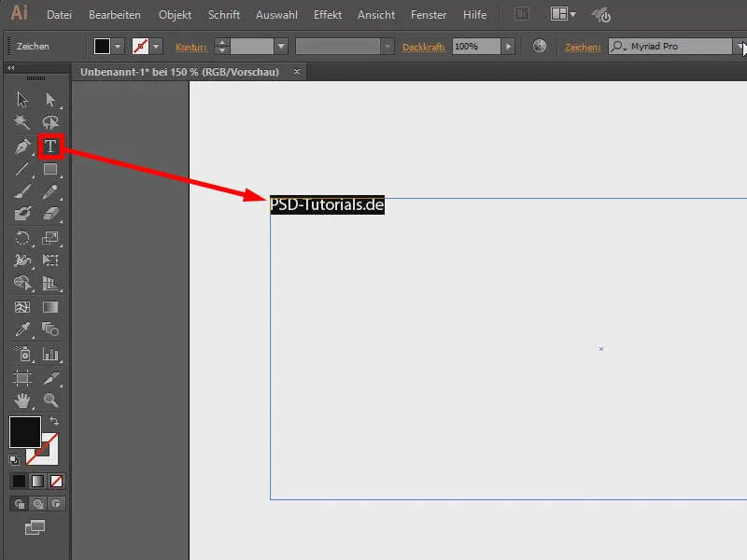Image resolution: width=747 pixels, height=560 pixels.
Task: Click the Zeichen link label
Action: [x=582, y=48]
